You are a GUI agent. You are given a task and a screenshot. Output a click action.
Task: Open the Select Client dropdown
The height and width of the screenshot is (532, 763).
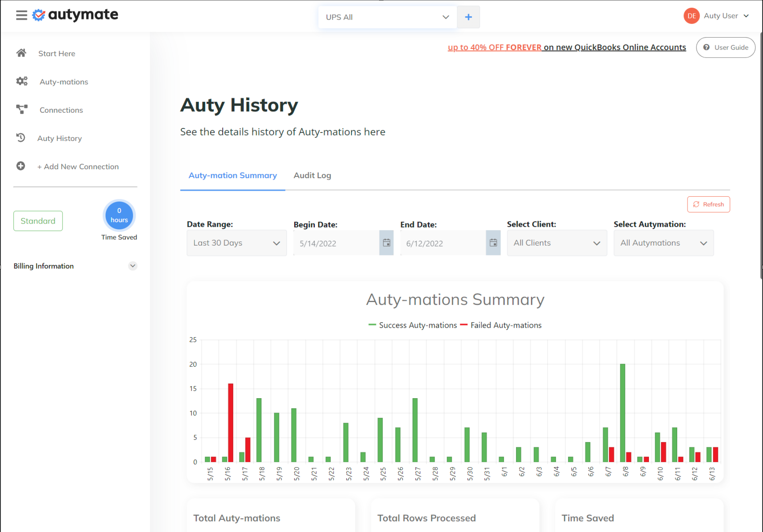pos(557,243)
